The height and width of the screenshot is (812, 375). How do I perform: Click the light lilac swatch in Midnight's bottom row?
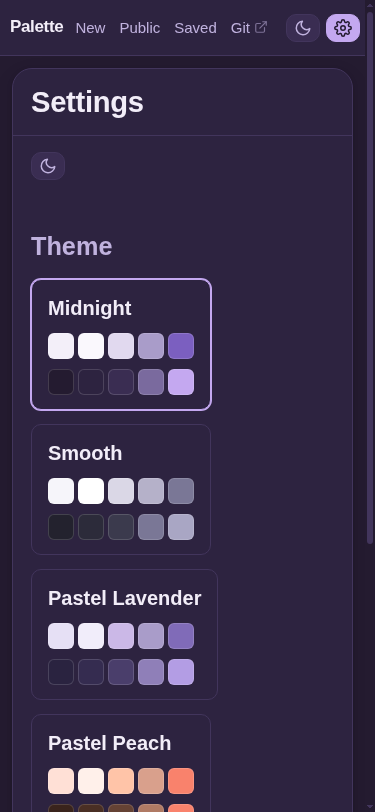[181, 382]
